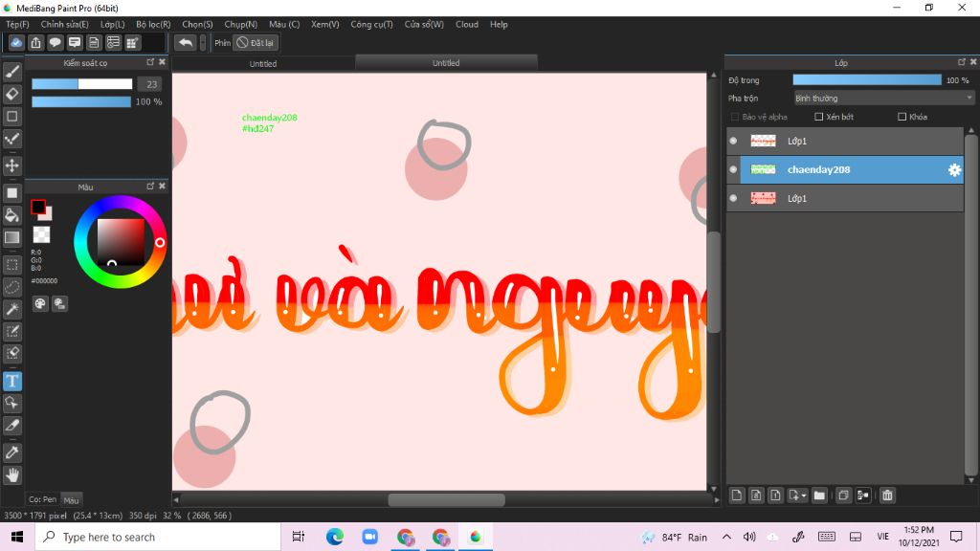Open the Tệp(F) menu

(17, 24)
